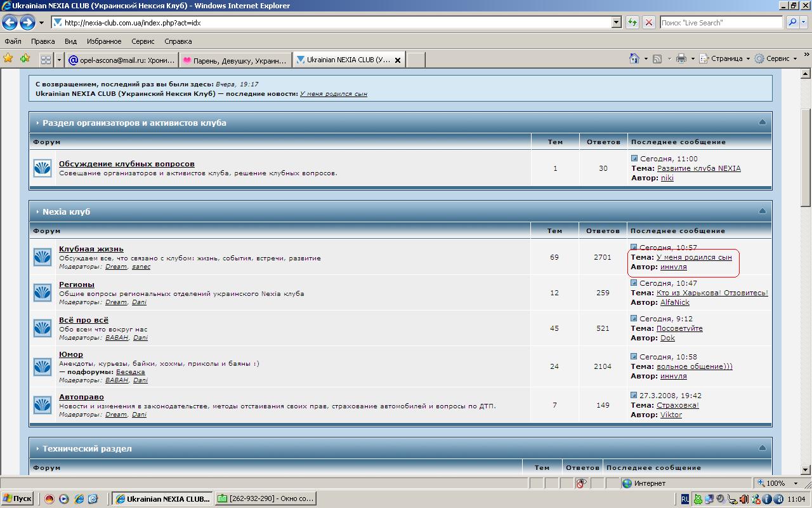Open the Favorites Center star icon
Image resolution: width=812 pixels, height=508 pixels.
(8, 58)
